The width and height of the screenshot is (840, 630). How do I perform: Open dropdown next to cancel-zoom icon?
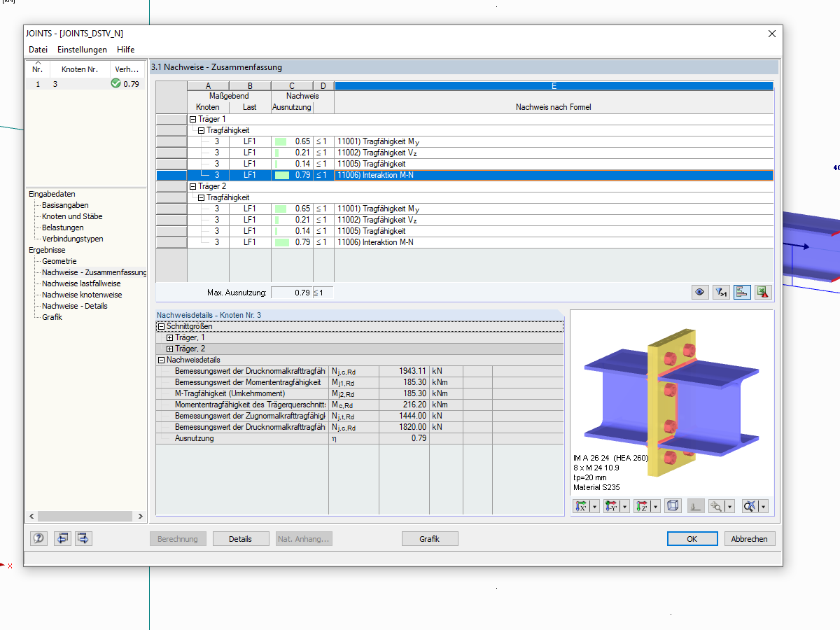pos(763,506)
